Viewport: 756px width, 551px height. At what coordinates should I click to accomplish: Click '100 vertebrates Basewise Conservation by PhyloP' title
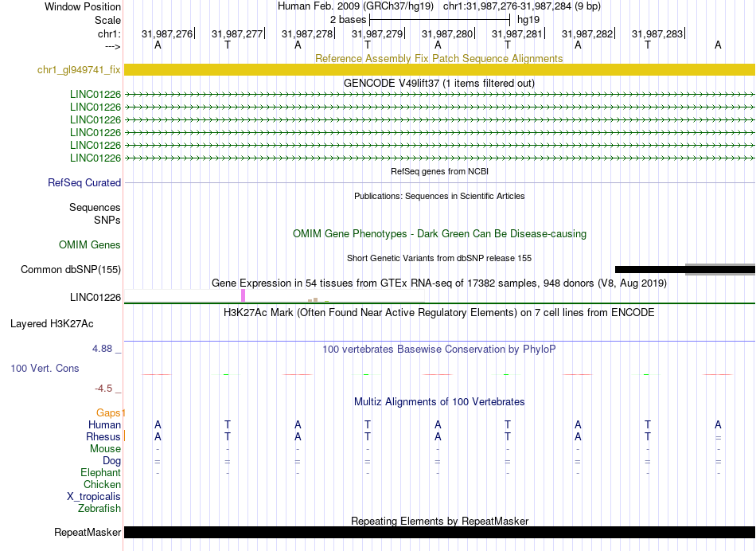438,349
